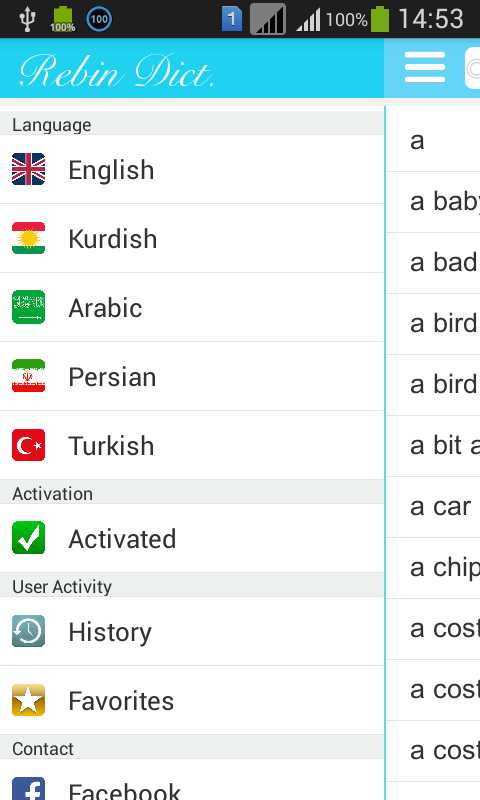Toggle the green Activated checkmark
Viewport: 480px width, 800px height.
click(x=29, y=538)
